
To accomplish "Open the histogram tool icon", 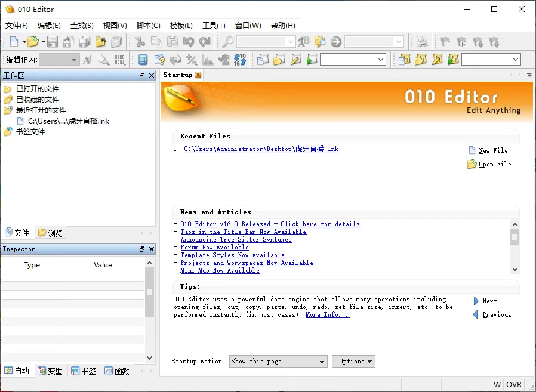I will pos(208,60).
